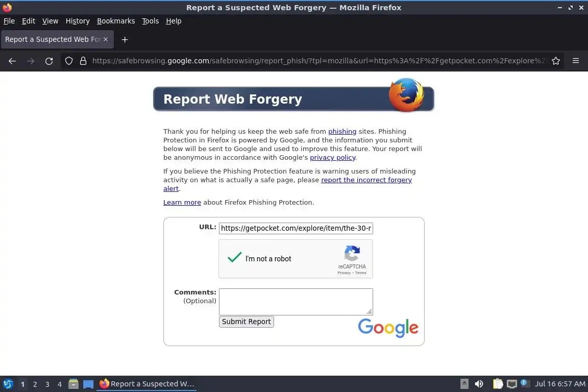Click into the Comments text area
Image resolution: width=588 pixels, height=392 pixels.
296,302
